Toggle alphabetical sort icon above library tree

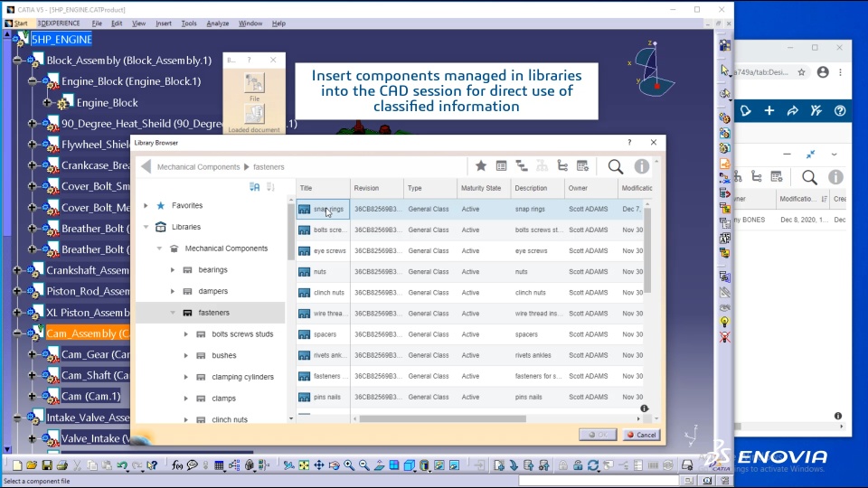[x=254, y=187]
